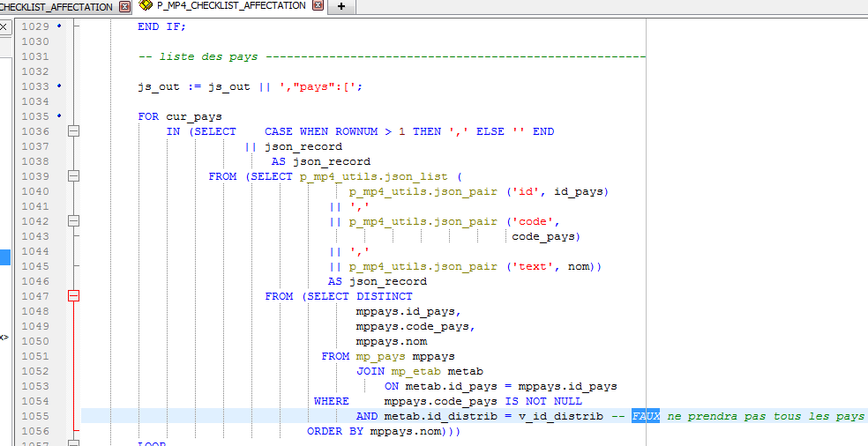Click the <> symbol at left edge

coord(4,338)
